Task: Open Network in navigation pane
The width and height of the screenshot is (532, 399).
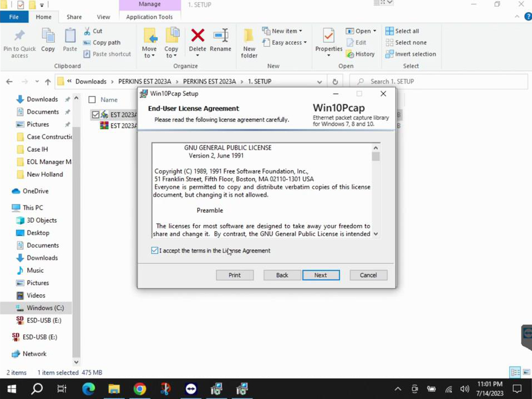Action: click(29, 354)
